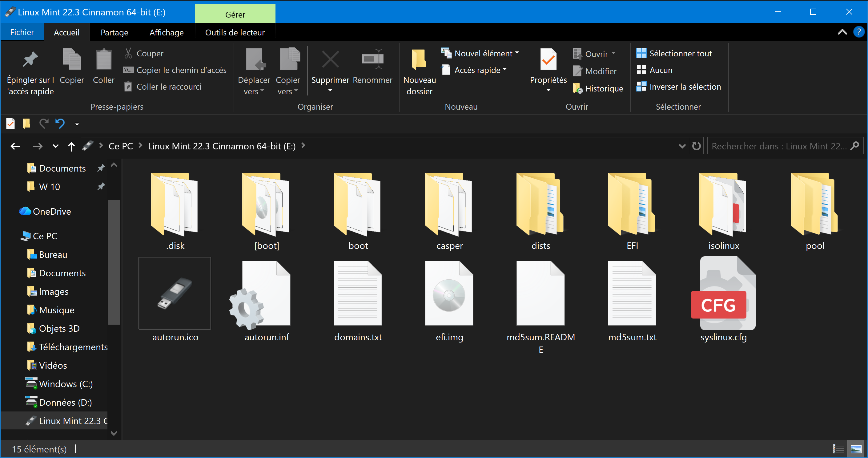Pin to Quick Access (Épingler sur l'accès rapide)

point(30,72)
